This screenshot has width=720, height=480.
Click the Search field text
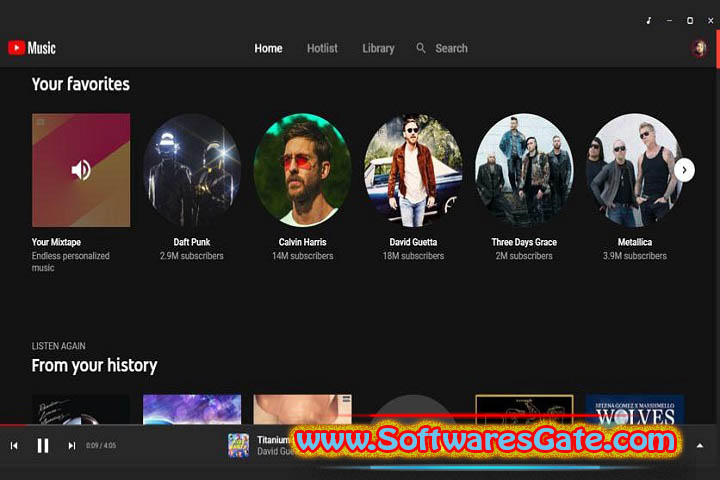451,48
